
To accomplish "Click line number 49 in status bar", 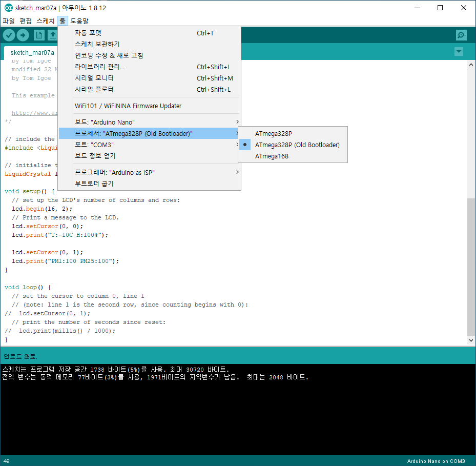I will pos(6,461).
